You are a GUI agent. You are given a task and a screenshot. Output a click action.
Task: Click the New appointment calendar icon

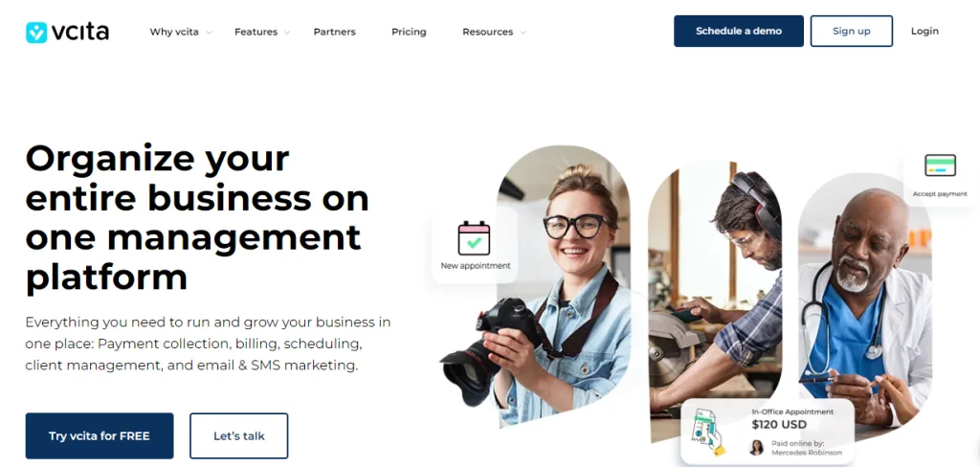click(x=474, y=237)
